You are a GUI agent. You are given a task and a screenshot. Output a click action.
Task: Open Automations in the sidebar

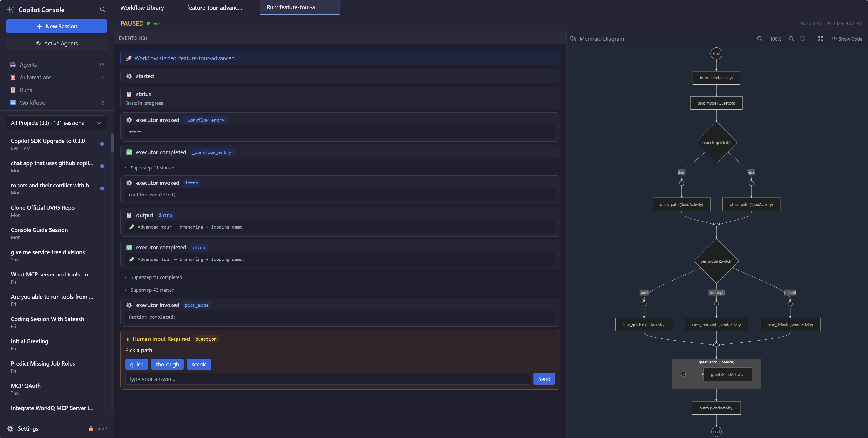(57, 77)
